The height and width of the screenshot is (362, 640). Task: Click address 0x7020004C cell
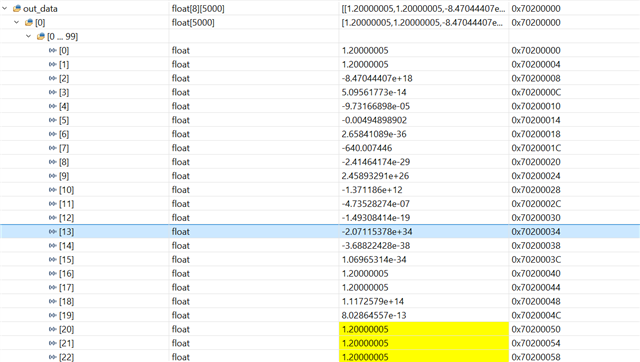(x=536, y=315)
